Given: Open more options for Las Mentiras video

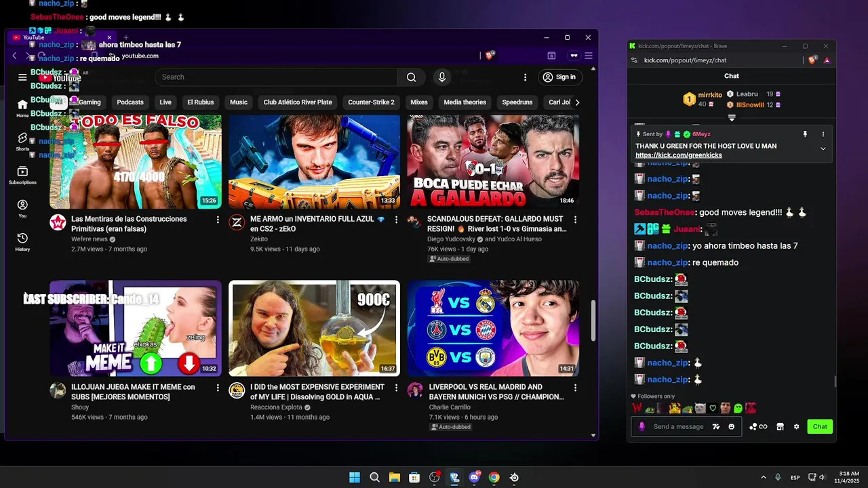Looking at the screenshot, I should point(218,220).
